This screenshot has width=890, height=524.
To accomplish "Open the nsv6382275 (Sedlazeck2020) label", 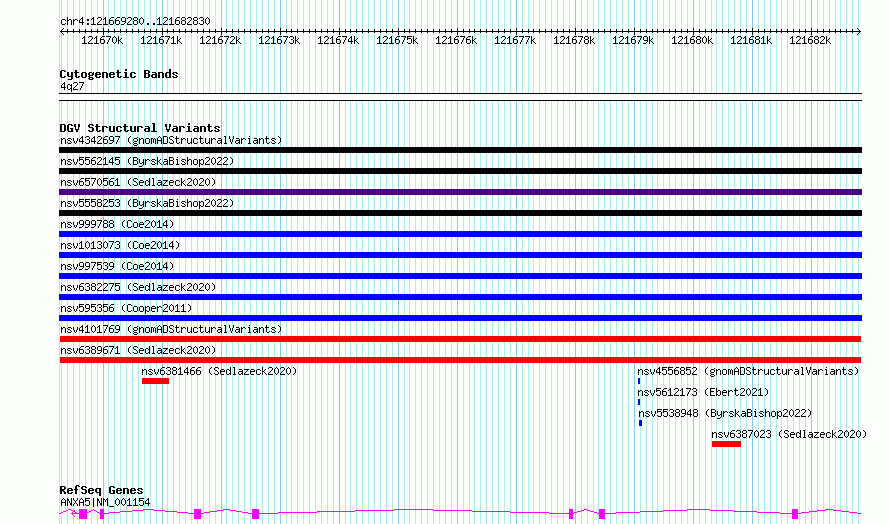I will (x=138, y=287).
